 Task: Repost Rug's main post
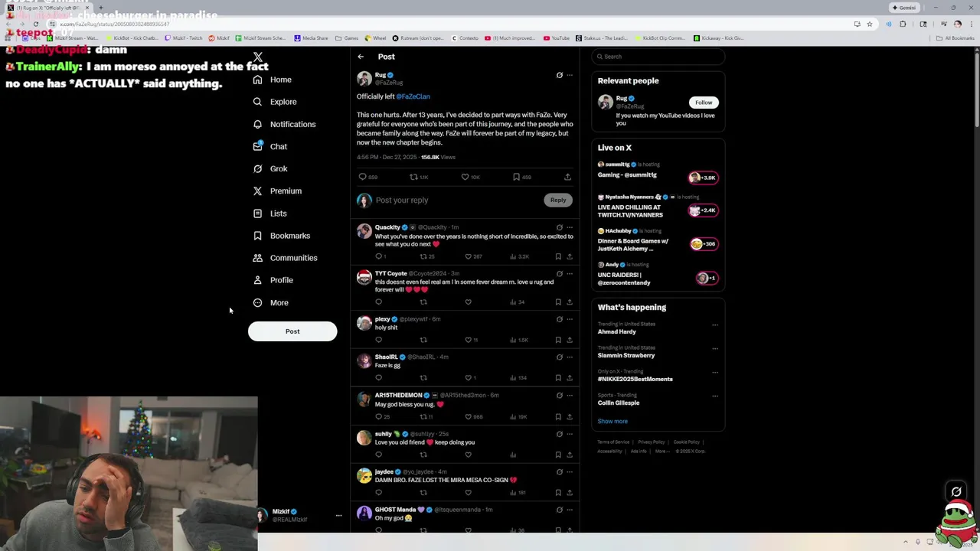point(413,177)
